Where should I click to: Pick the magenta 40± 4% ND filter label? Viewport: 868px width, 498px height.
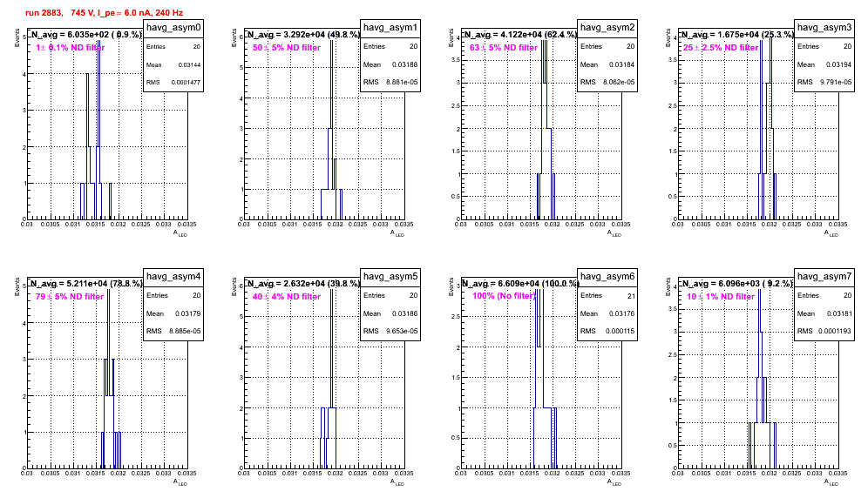coord(287,297)
